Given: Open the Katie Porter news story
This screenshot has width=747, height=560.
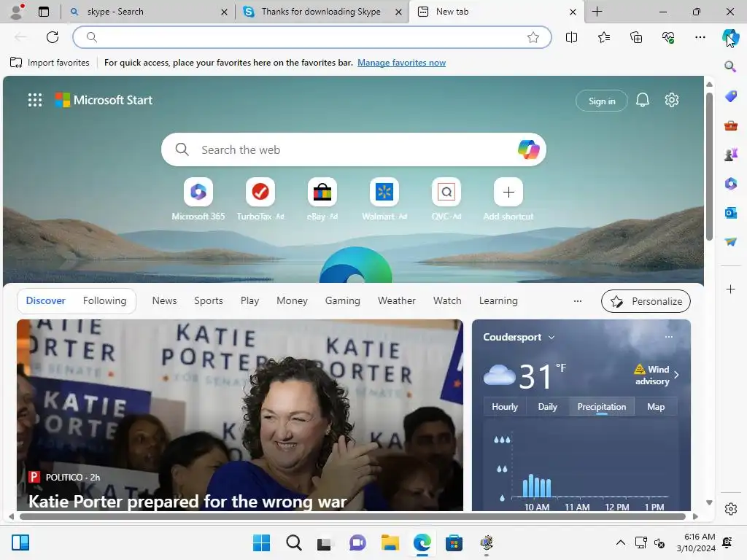Looking at the screenshot, I should point(239,415).
